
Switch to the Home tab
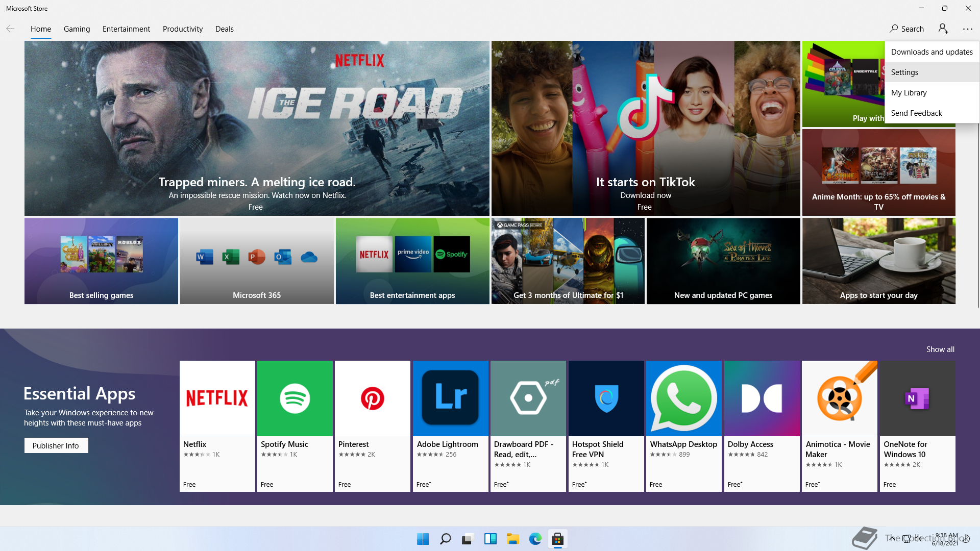point(41,29)
